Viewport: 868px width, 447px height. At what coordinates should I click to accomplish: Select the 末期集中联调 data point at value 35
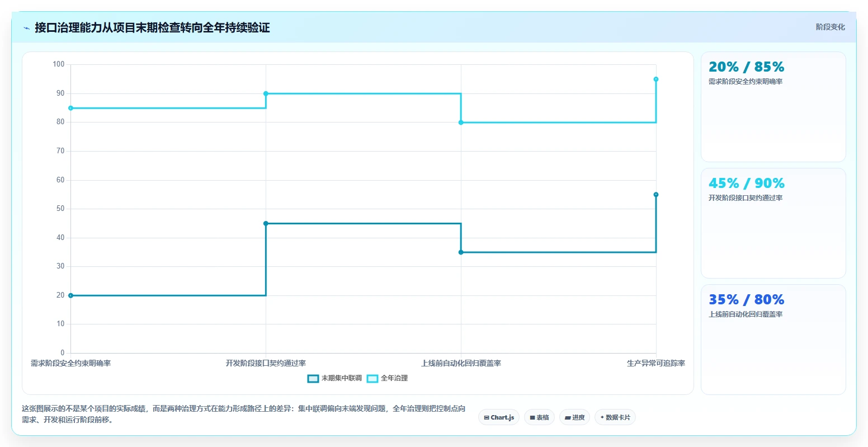pos(461,252)
